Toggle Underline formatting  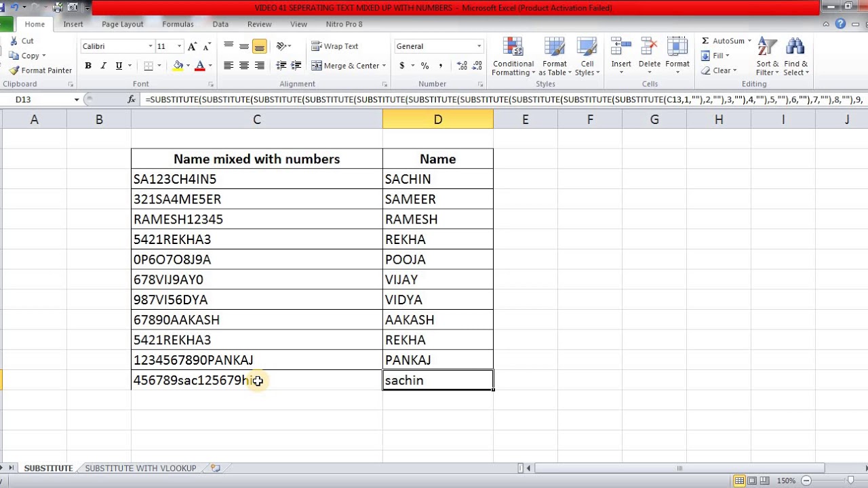coord(119,66)
